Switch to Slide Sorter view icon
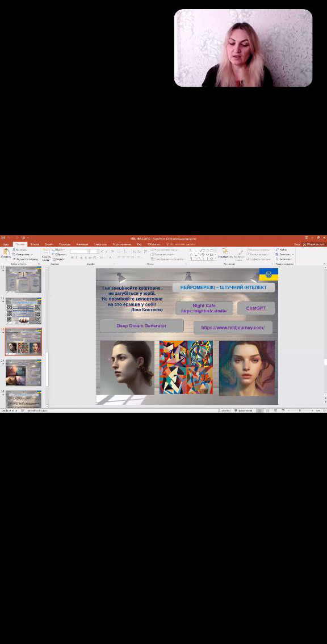Viewport: 327px width, 644px height. tap(268, 410)
